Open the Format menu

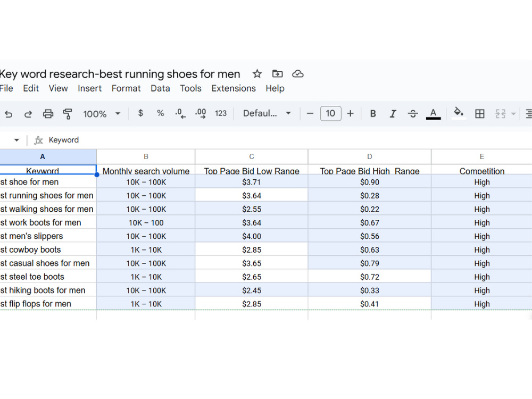tap(126, 88)
